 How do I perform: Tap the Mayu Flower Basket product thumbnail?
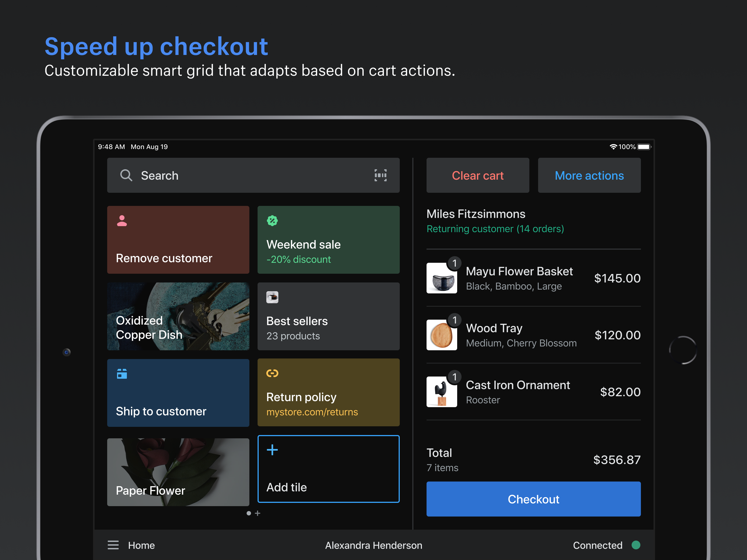pos(442,278)
